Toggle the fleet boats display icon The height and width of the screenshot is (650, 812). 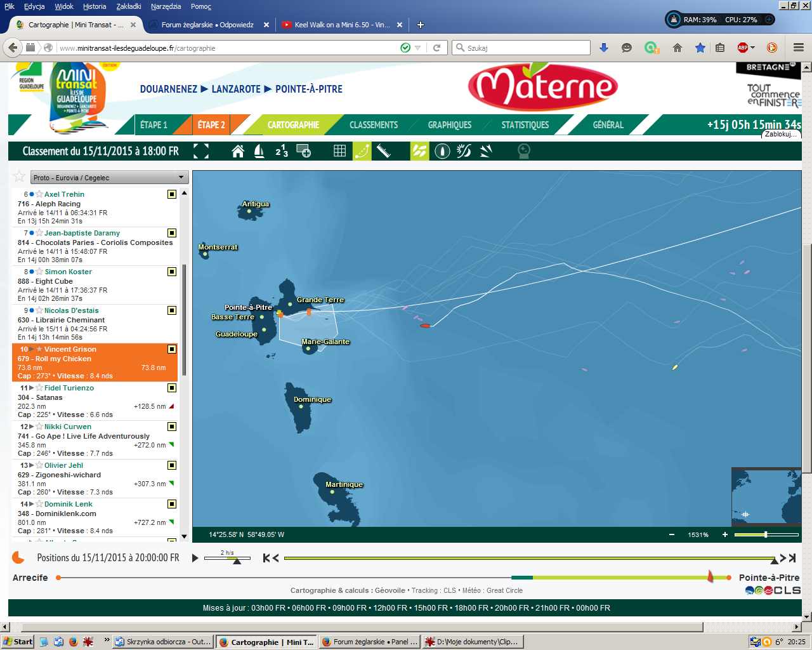(x=420, y=151)
